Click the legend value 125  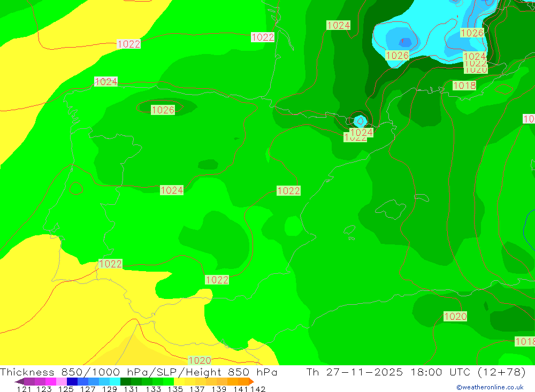[x=66, y=389]
